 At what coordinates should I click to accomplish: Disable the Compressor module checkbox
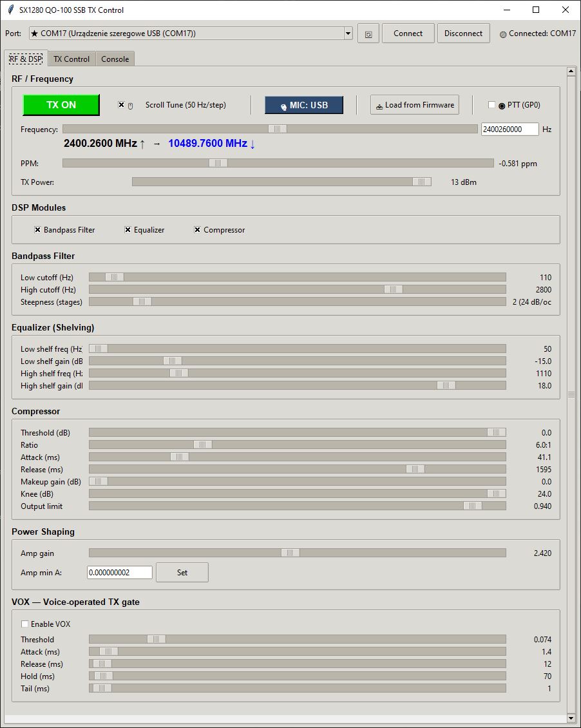pyautogui.click(x=197, y=230)
